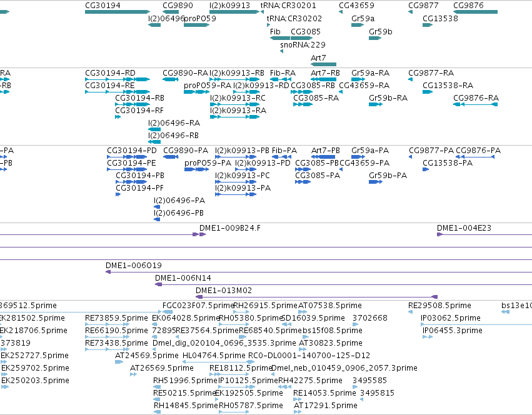This screenshot has width=532, height=415.
Task: Click protein label Art7-PB
Action: point(325,151)
